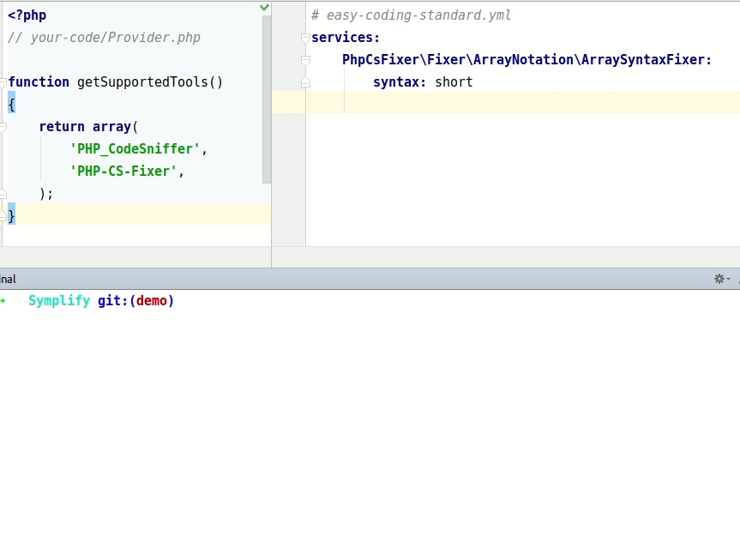The height and width of the screenshot is (560, 740).
Task: Click the array keyword in return statement
Action: (111, 127)
